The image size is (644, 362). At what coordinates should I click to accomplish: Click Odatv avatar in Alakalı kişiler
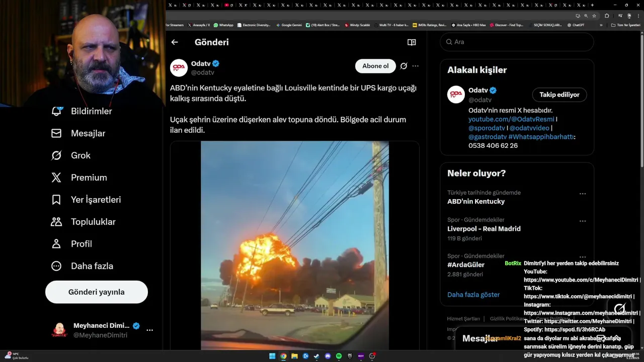tap(456, 95)
